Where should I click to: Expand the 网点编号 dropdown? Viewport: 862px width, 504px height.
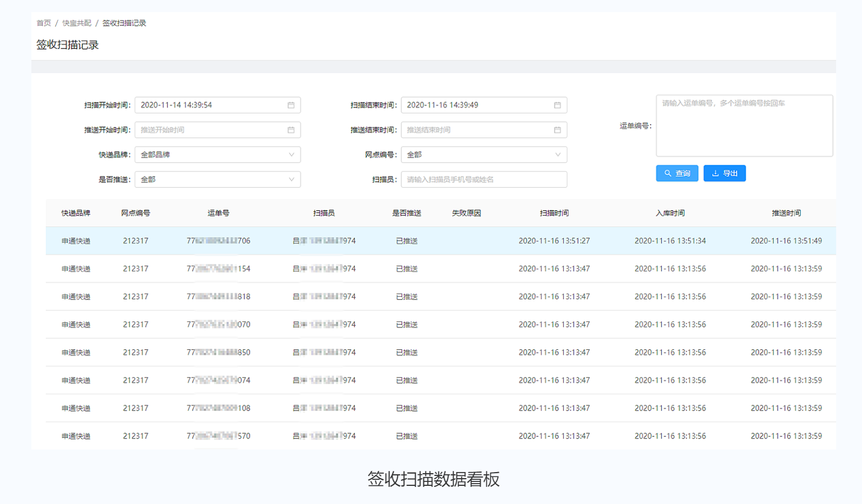click(484, 155)
